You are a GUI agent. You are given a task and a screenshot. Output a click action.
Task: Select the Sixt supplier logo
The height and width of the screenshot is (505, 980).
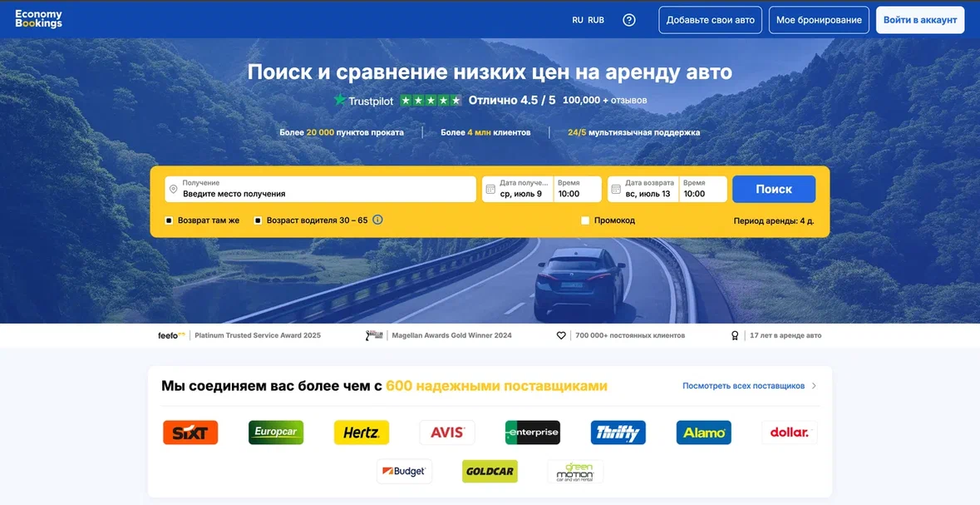click(x=190, y=433)
